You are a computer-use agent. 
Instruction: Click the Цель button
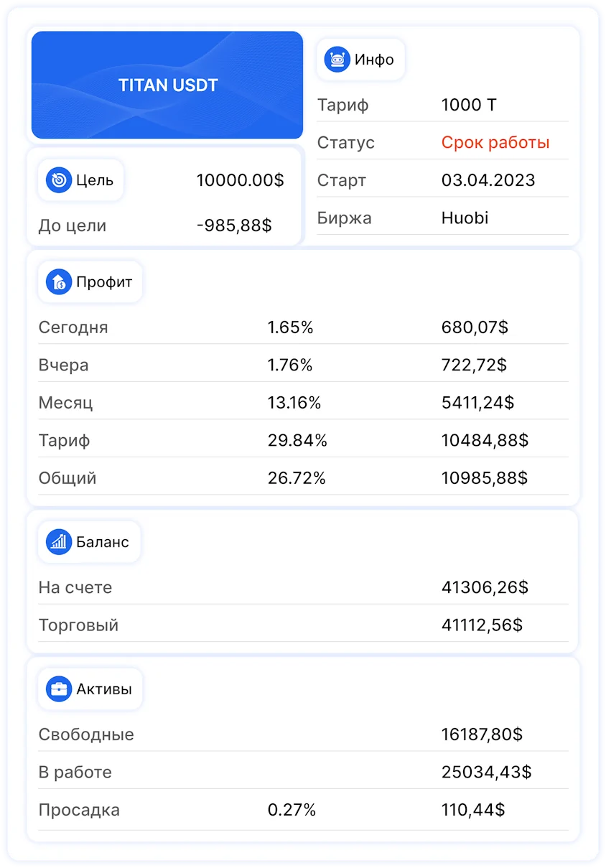(80, 180)
